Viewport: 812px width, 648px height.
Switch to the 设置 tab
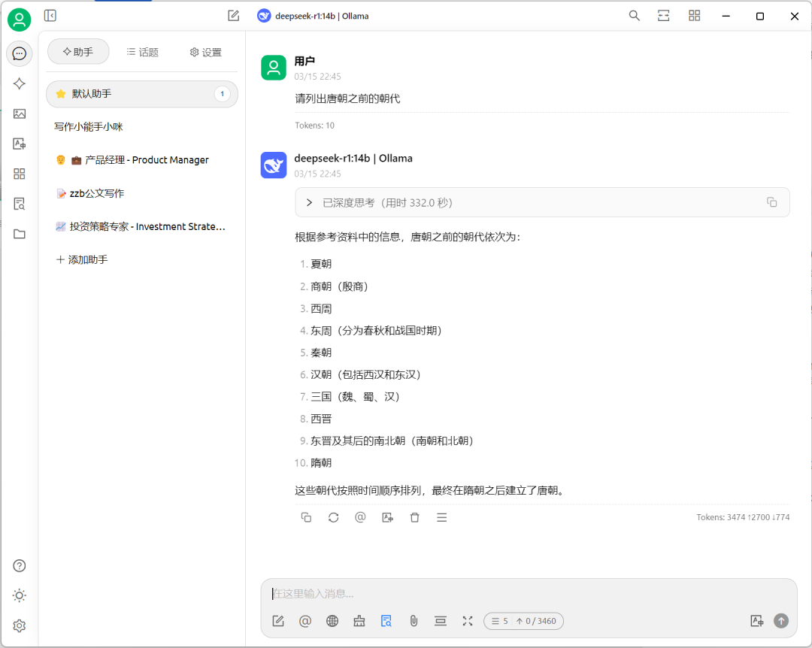pos(205,52)
